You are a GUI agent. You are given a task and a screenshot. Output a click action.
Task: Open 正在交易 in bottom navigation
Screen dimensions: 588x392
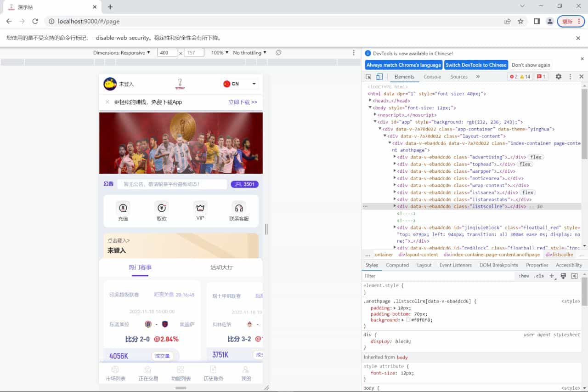(x=148, y=373)
